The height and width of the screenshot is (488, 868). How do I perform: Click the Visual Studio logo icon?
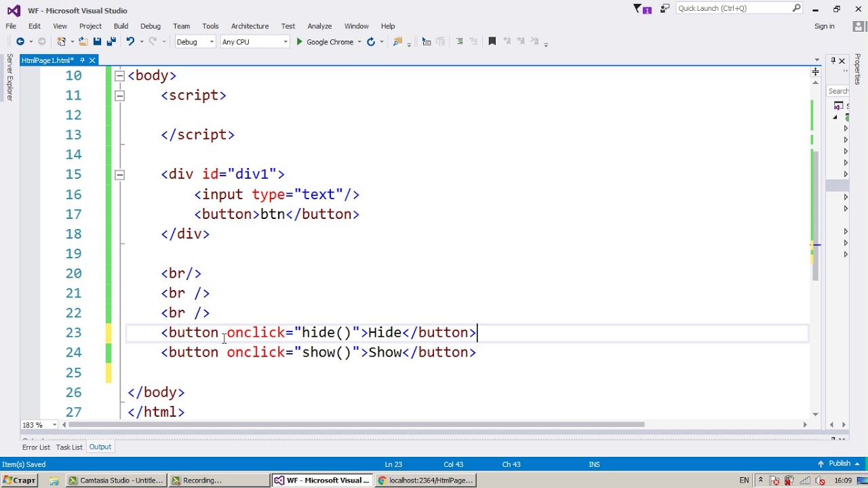tap(14, 10)
